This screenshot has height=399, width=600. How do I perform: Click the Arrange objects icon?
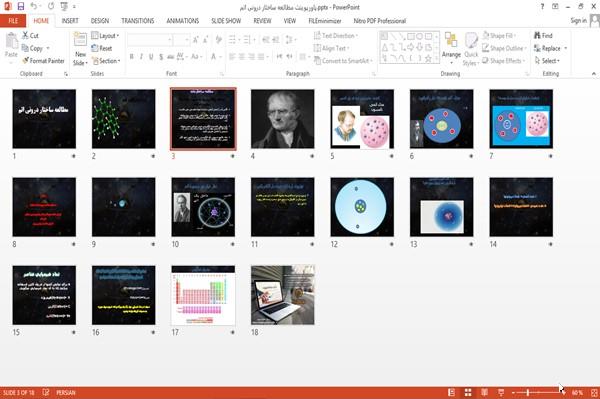(x=451, y=40)
